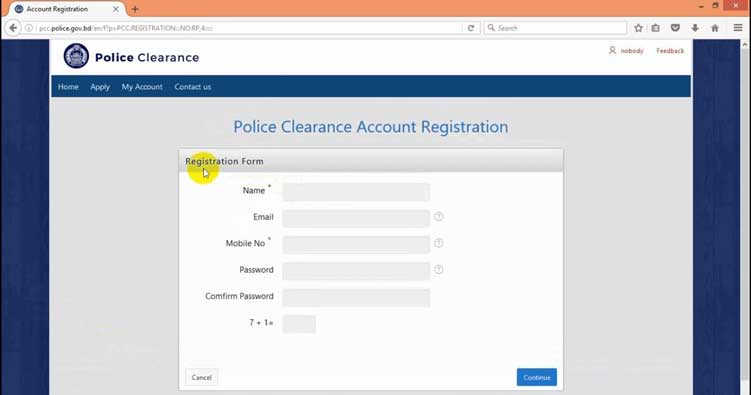Click the Registration Form header text
751x395 pixels.
point(224,161)
